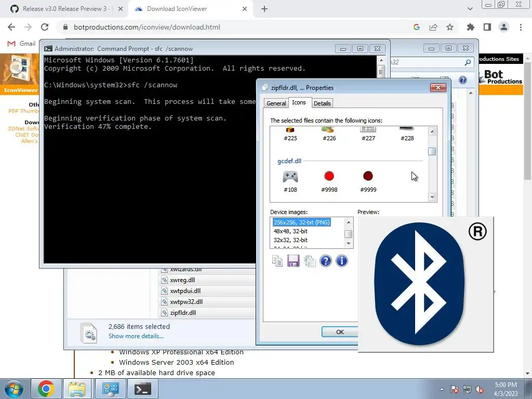532x399 pixels.
Task: Click the search magnifier in Explorer search box
Action: 468,62
